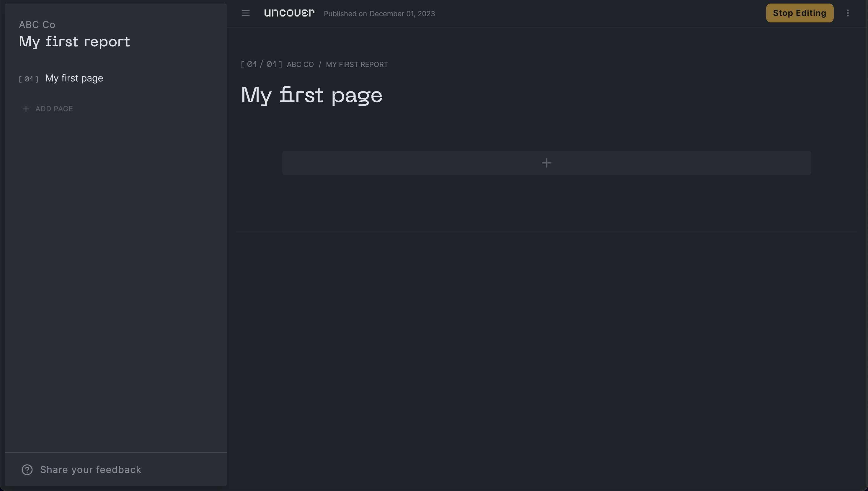868x491 pixels.
Task: Toggle the hamburger sidebar menu icon
Action: 245,13
